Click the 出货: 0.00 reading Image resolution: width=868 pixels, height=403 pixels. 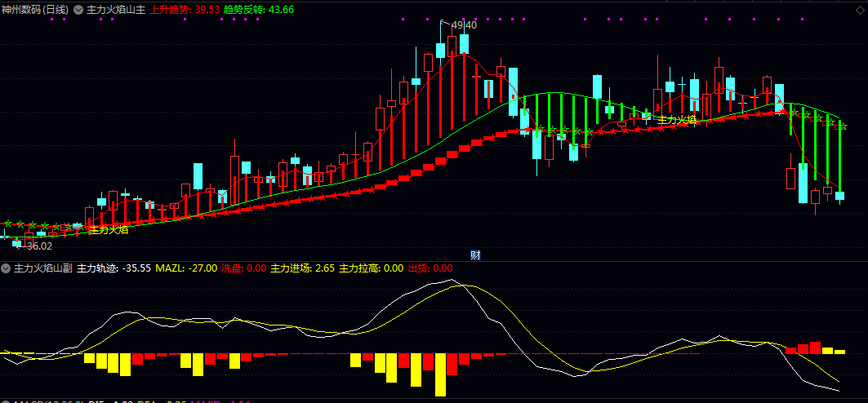click(x=430, y=268)
